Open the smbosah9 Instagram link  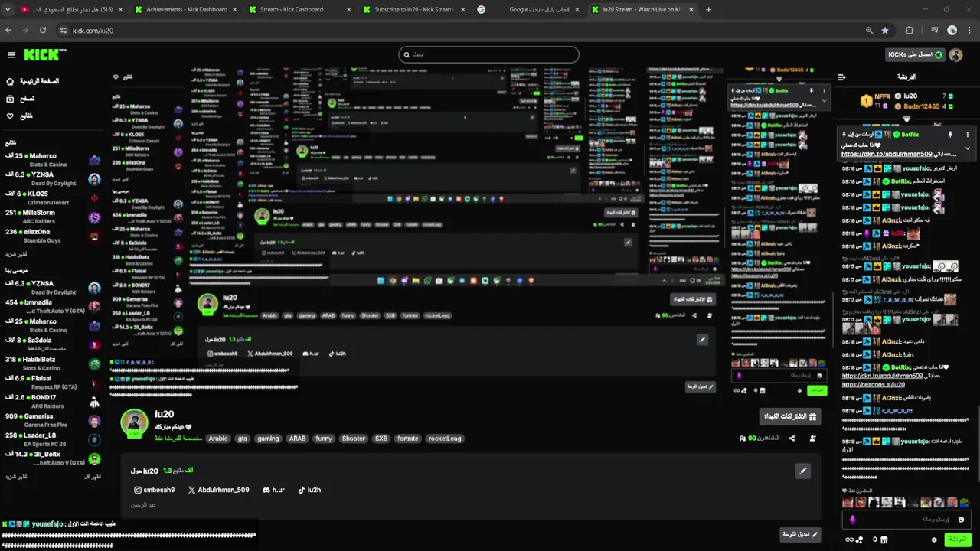[154, 490]
